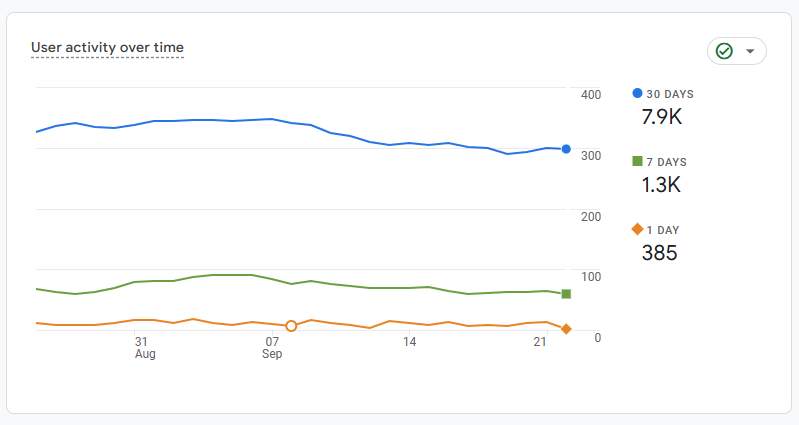The width and height of the screenshot is (799, 425).
Task: Click the 31 Aug date axis label
Action: click(x=145, y=348)
